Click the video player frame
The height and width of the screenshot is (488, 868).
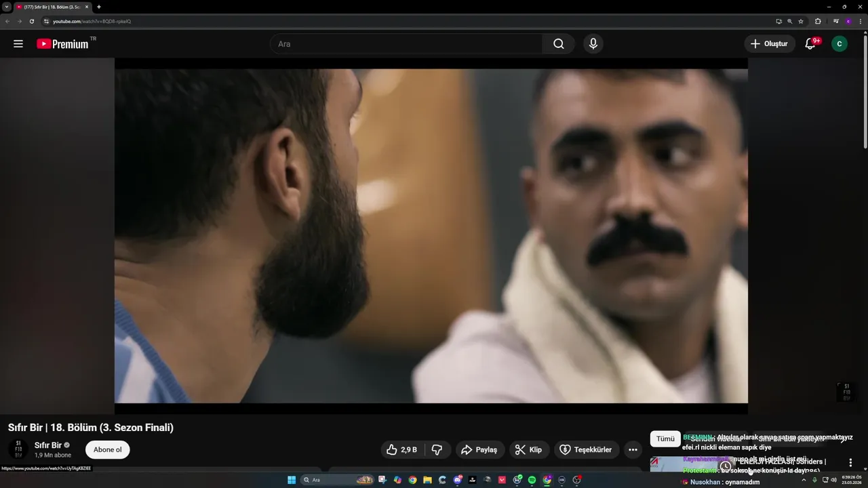click(431, 236)
